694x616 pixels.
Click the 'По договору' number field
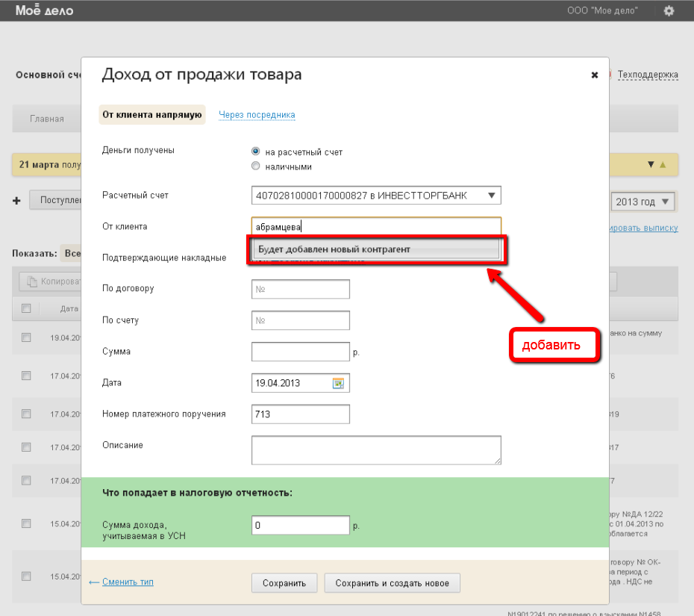coord(301,289)
